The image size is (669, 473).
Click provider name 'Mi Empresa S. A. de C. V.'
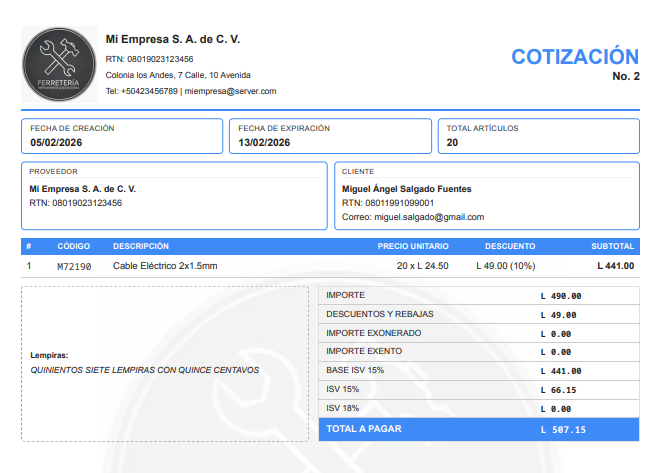click(82, 189)
